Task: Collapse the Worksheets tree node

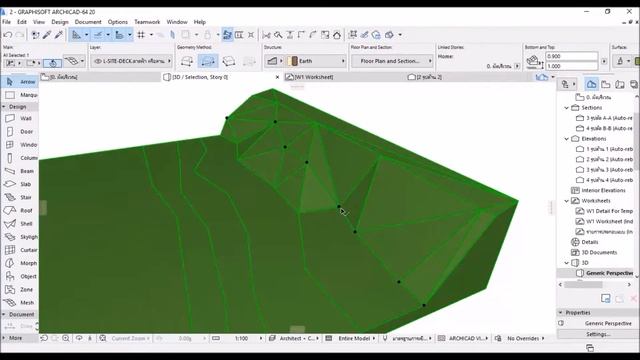Action: pos(567,201)
